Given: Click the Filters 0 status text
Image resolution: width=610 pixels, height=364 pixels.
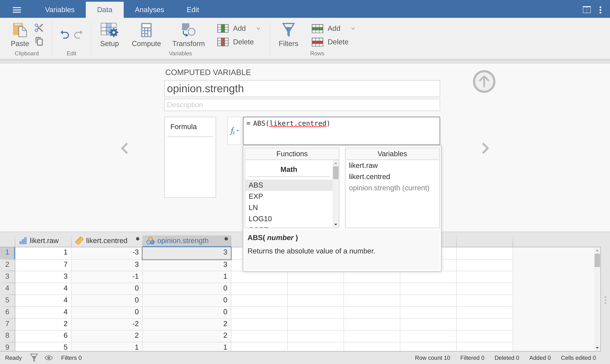Looking at the screenshot, I should point(71,358).
